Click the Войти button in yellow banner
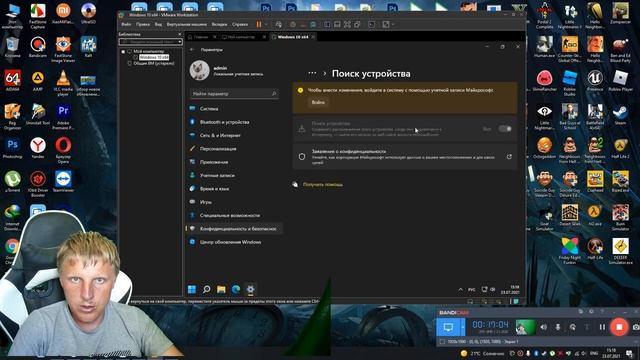The height and width of the screenshot is (360, 640). tap(318, 102)
